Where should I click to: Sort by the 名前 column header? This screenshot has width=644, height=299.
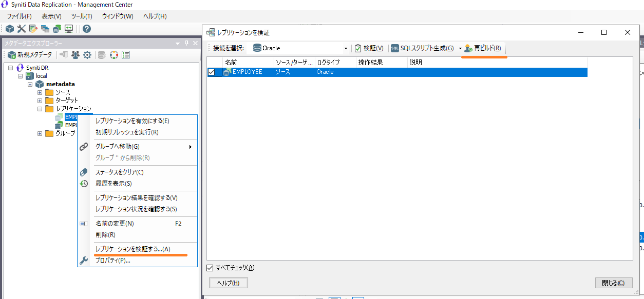248,63
